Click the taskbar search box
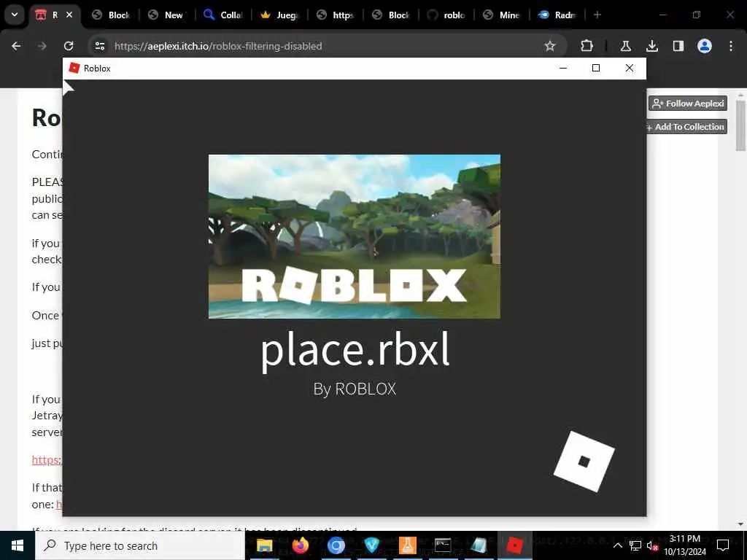The width and height of the screenshot is (747, 560). pos(140,545)
